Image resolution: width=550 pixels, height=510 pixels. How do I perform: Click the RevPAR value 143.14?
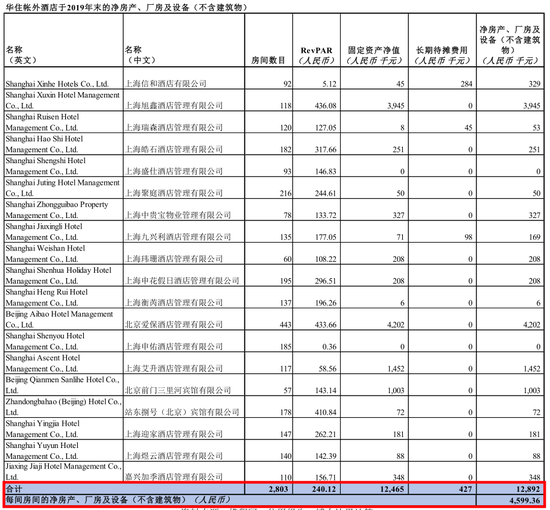(x=326, y=390)
